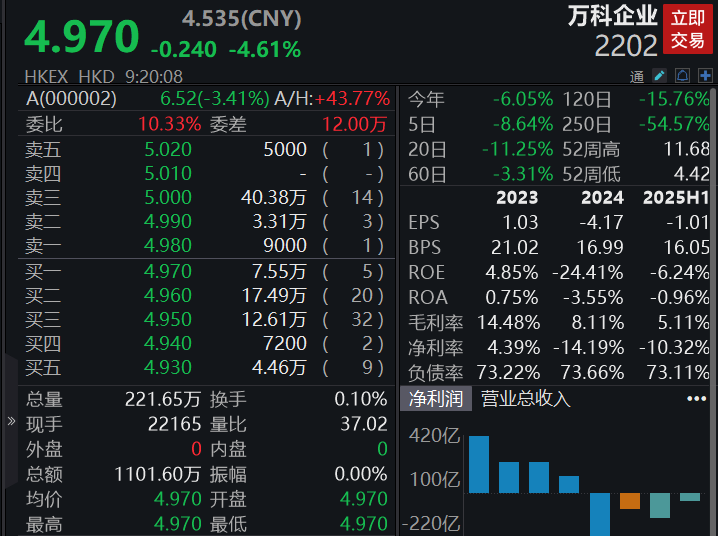
Task: Open the bell price alert icon
Action: tap(683, 76)
